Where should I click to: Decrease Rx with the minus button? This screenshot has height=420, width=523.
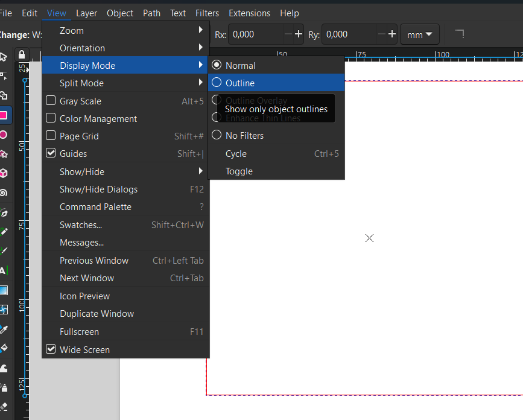click(288, 34)
